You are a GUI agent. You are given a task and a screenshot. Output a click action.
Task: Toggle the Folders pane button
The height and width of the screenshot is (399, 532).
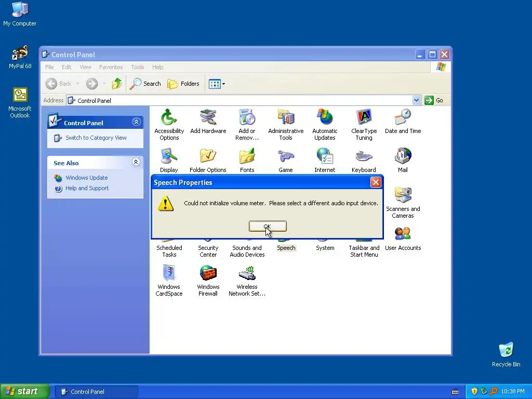[183, 84]
